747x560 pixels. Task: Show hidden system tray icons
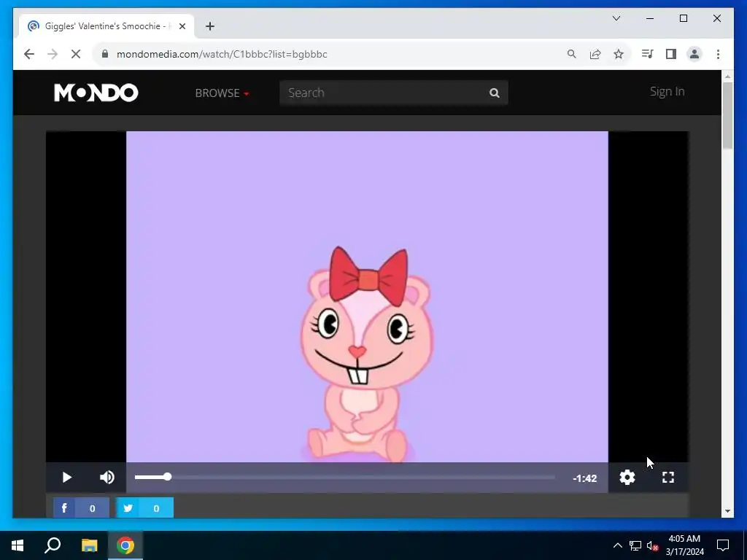click(617, 545)
